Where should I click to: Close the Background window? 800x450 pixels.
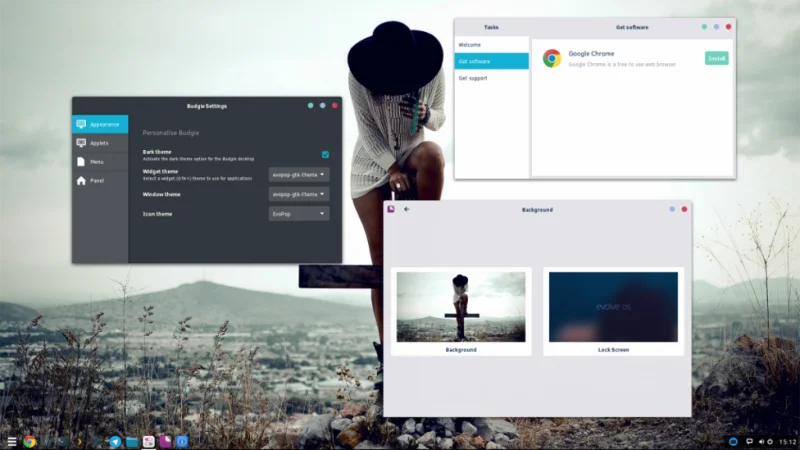(x=684, y=209)
